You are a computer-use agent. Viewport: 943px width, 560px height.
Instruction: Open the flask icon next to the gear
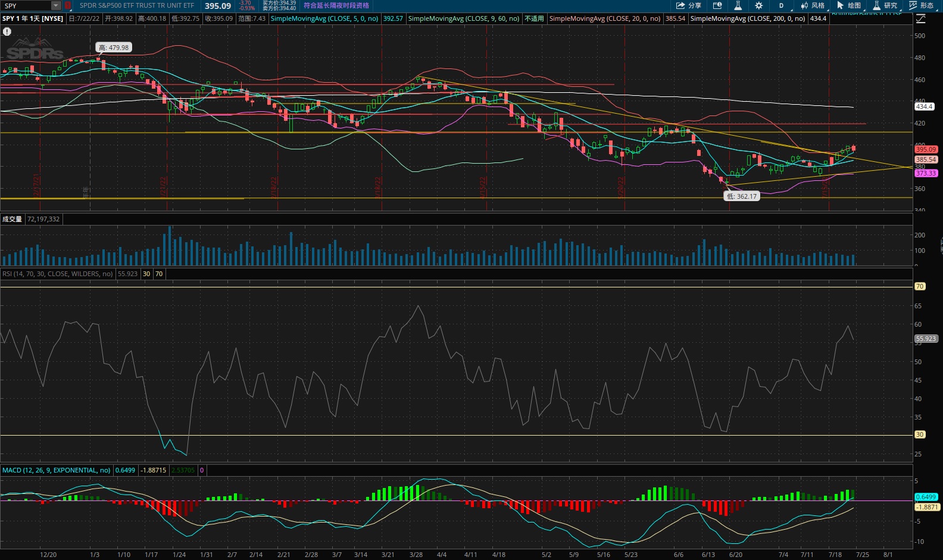[x=738, y=5]
